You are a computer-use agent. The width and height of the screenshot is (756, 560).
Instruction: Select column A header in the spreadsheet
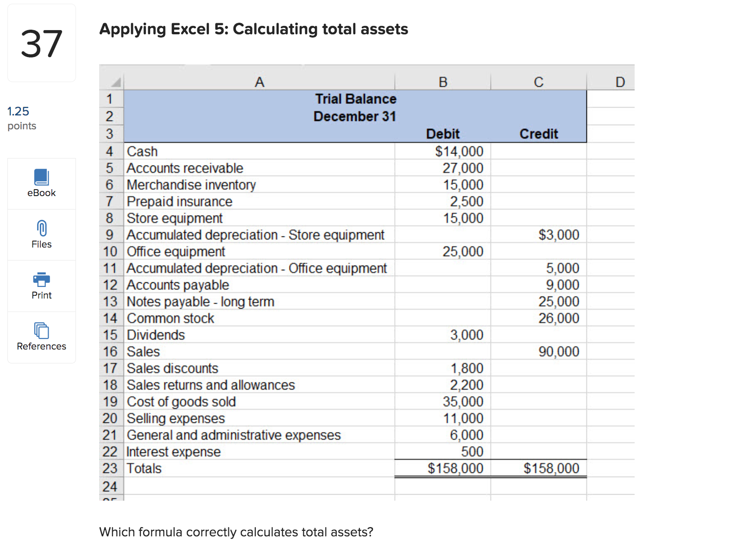[x=259, y=81]
